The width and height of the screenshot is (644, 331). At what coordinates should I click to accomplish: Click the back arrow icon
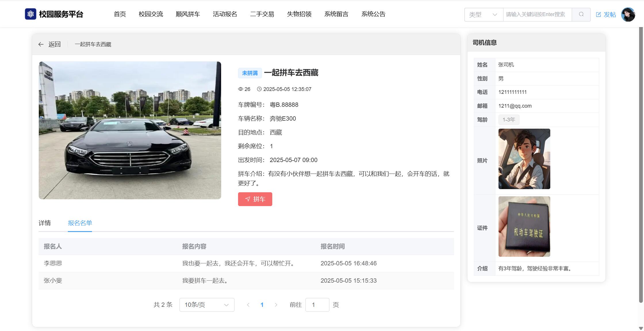tap(41, 44)
